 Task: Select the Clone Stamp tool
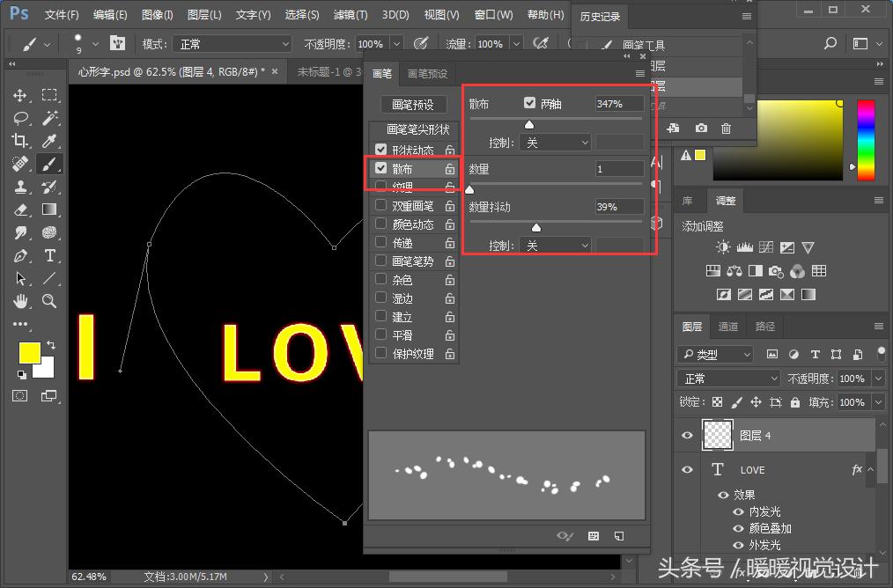pos(21,187)
